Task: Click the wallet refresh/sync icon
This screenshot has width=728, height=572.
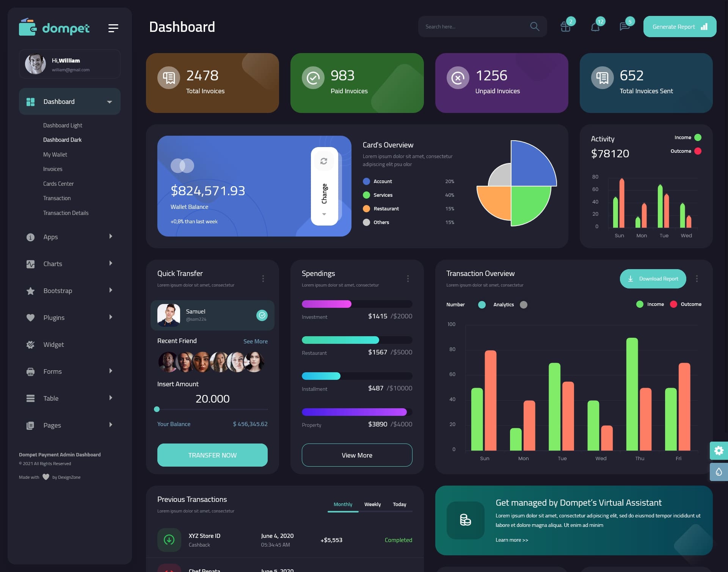Action: click(324, 161)
